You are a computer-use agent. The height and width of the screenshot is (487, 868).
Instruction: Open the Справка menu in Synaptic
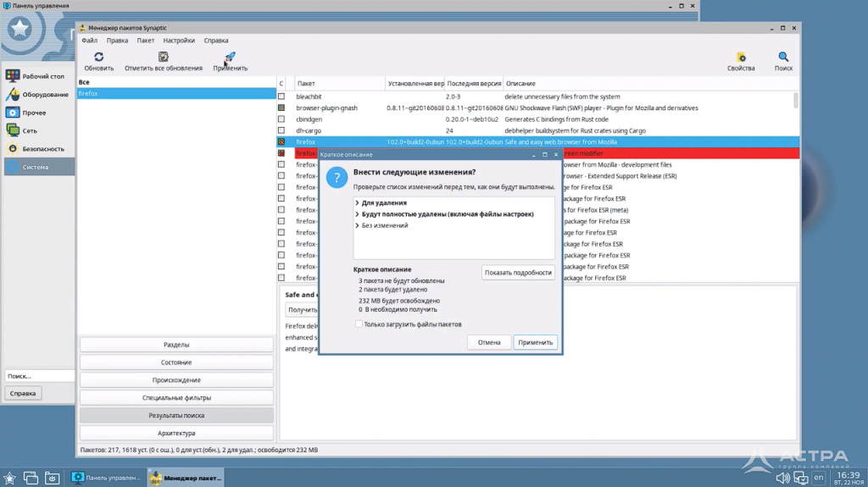(216, 41)
